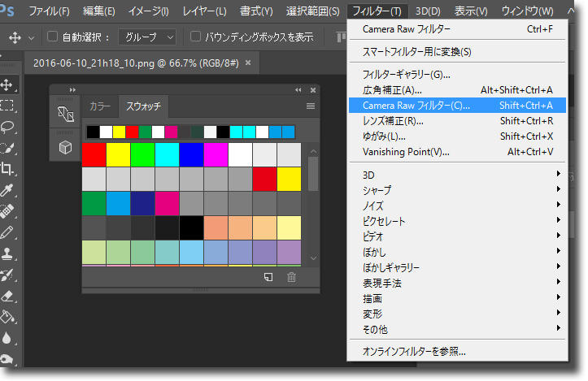
Task: Expand the ぼかし submenu
Action: click(x=457, y=252)
